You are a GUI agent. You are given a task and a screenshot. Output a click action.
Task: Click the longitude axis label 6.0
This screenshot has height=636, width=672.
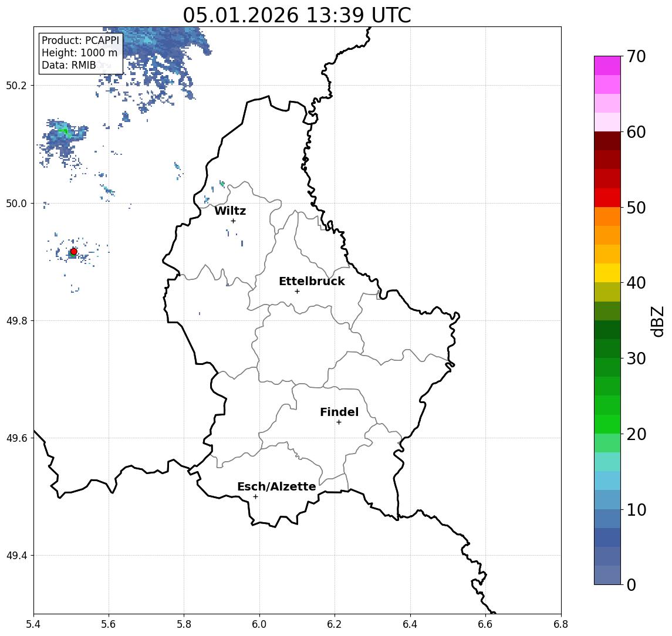coord(259,624)
